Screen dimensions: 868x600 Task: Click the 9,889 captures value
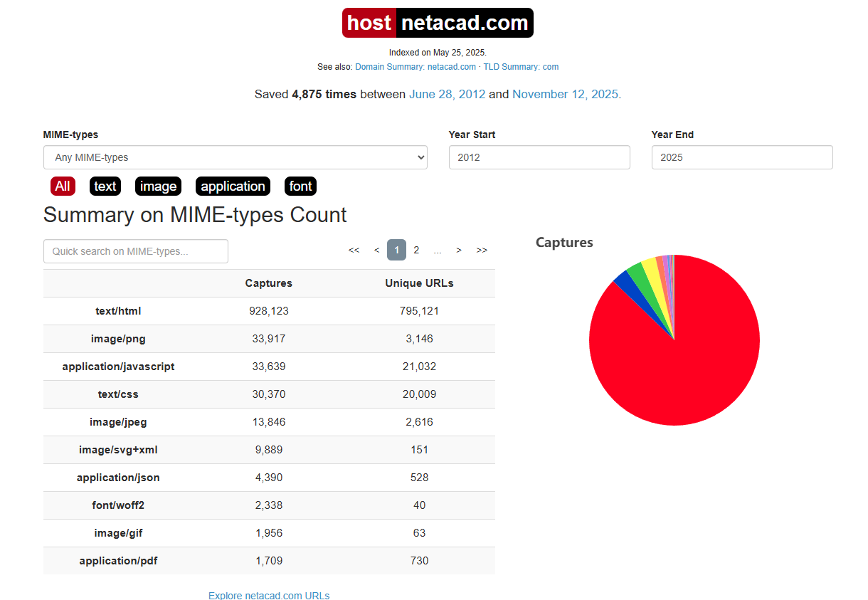tap(269, 450)
